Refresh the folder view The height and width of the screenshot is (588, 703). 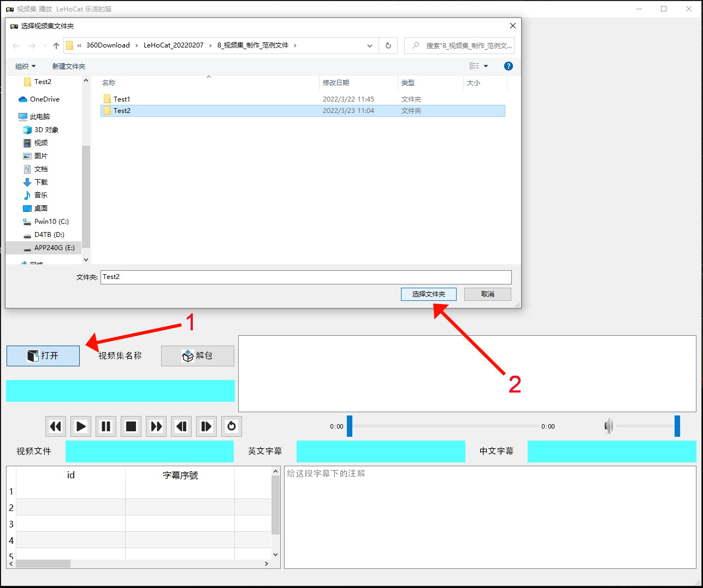click(388, 46)
